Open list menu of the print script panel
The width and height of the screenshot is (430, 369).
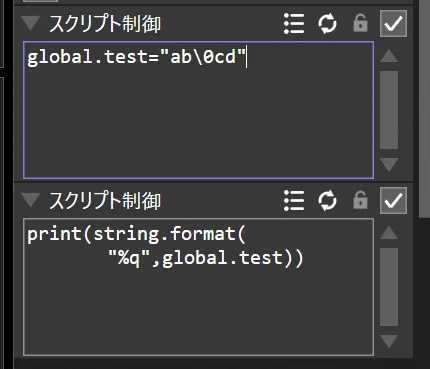click(x=294, y=201)
